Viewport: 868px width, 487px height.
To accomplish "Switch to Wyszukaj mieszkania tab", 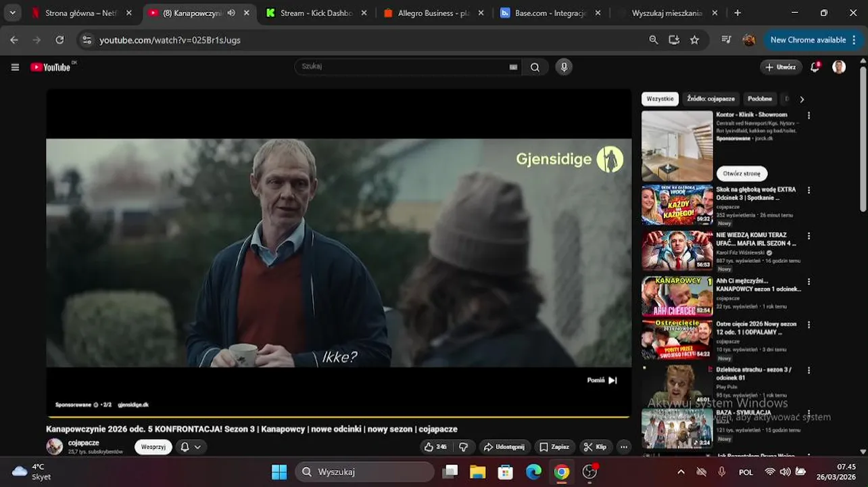I will coord(668,13).
